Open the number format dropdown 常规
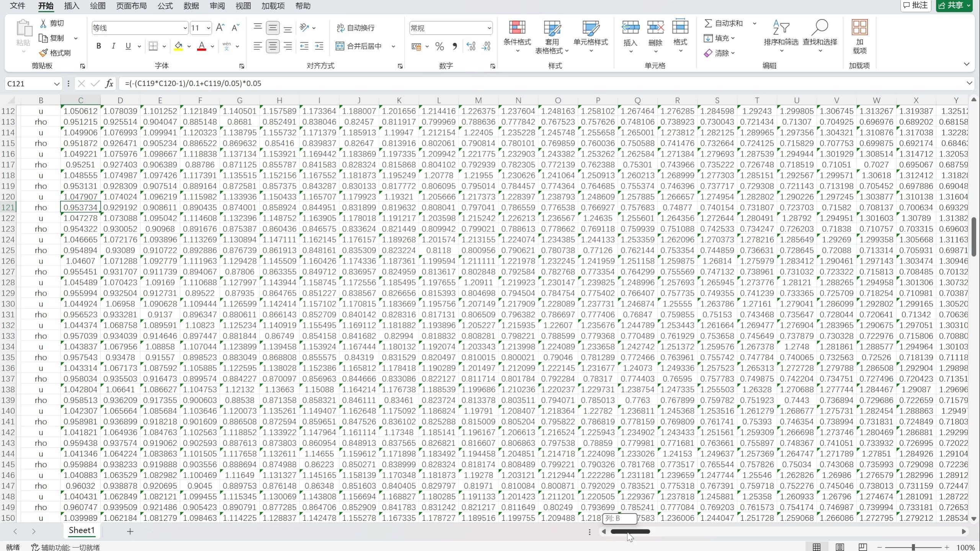980x551 pixels. coord(489,28)
